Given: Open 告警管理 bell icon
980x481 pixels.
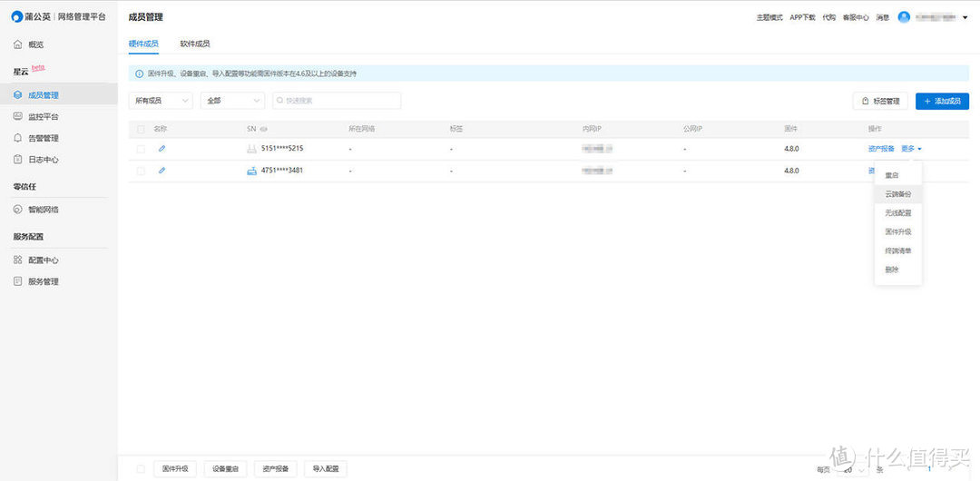Looking at the screenshot, I should pyautogui.click(x=18, y=139).
